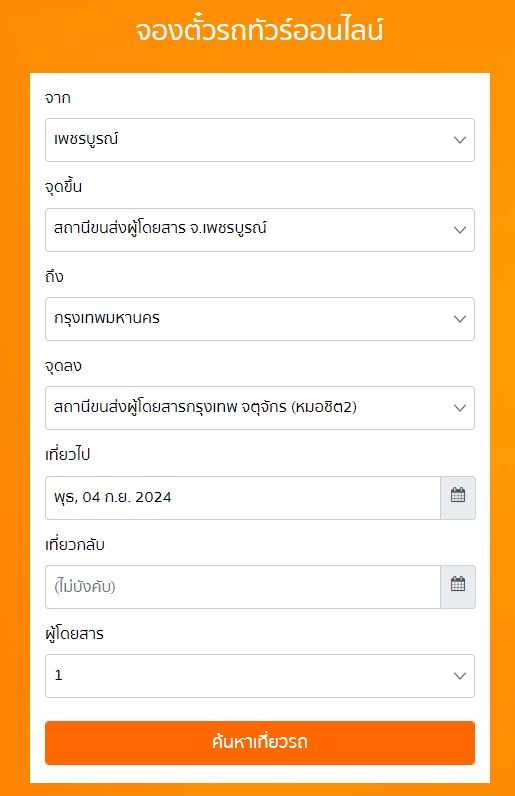This screenshot has height=796, width=515.
Task: Click the return date field (ไม่บังคับ)
Action: click(x=243, y=586)
